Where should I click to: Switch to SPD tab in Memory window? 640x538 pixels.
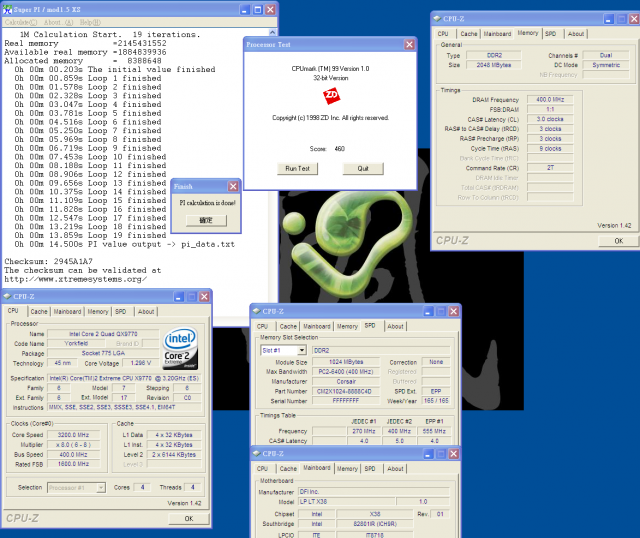[x=551, y=34]
